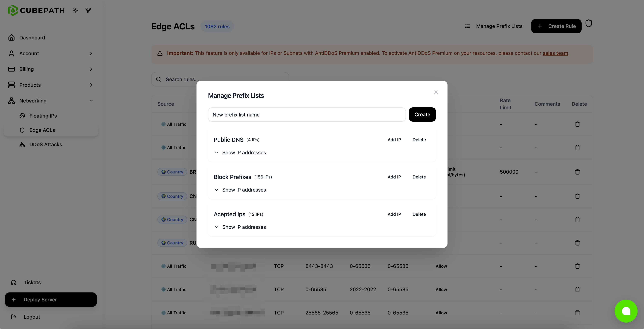Delete the Public DNS prefix list
This screenshot has width=644, height=329.
[419, 140]
